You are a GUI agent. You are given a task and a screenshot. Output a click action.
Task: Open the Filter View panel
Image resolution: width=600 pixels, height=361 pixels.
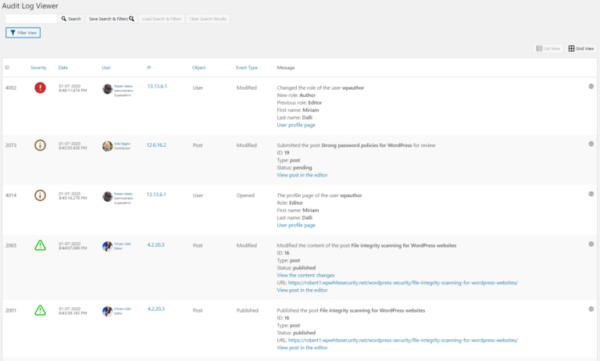point(23,33)
